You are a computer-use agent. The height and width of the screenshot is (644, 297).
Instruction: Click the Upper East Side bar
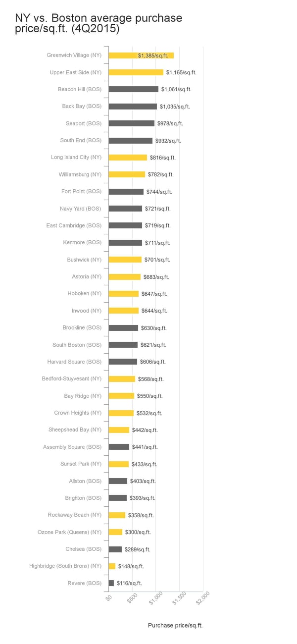click(136, 72)
